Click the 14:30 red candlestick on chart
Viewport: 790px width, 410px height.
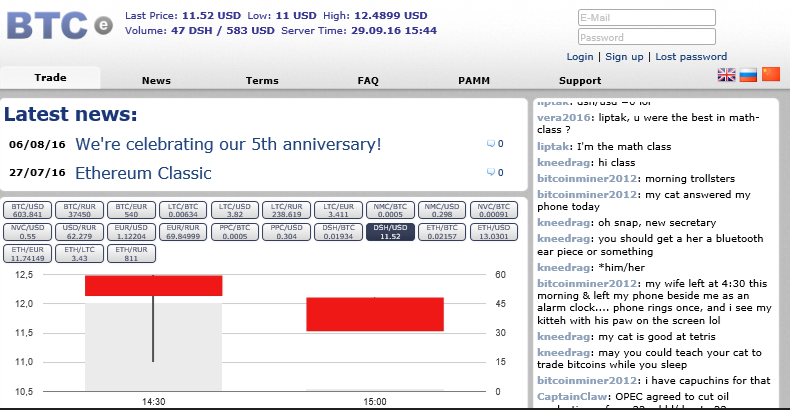(x=154, y=286)
